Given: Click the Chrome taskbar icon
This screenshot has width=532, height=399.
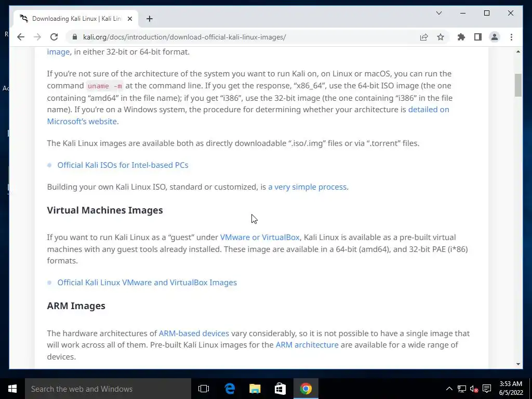Looking at the screenshot, I should (305, 389).
